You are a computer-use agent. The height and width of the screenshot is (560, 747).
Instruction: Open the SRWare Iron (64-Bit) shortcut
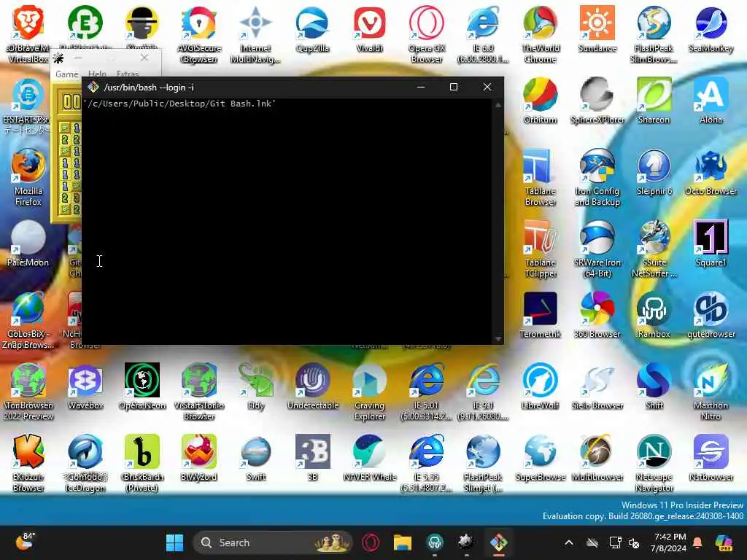597,249
